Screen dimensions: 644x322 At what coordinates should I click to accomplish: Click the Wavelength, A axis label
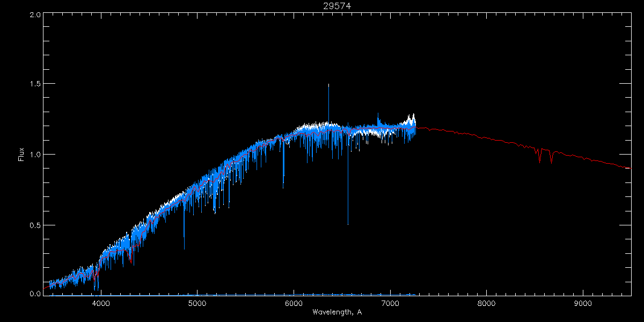point(337,312)
